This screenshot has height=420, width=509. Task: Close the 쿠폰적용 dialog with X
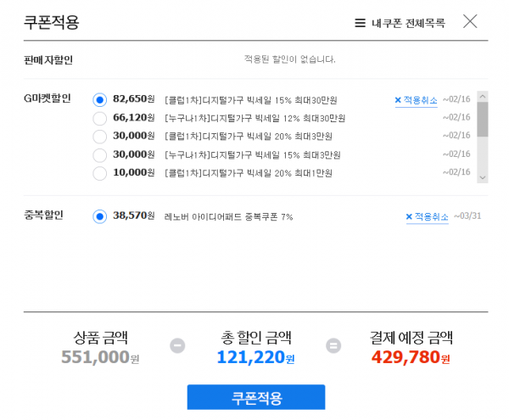[x=470, y=21]
